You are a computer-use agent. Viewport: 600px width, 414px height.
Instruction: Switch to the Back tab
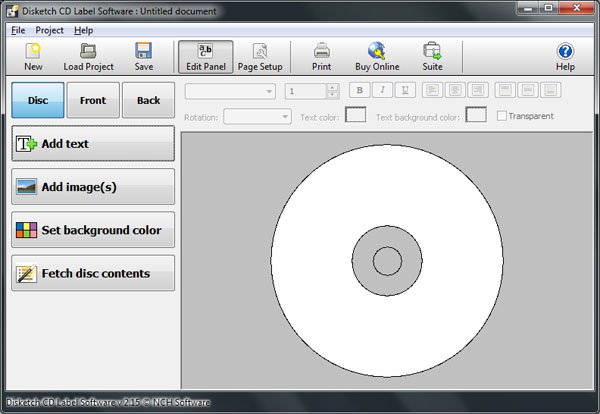148,100
